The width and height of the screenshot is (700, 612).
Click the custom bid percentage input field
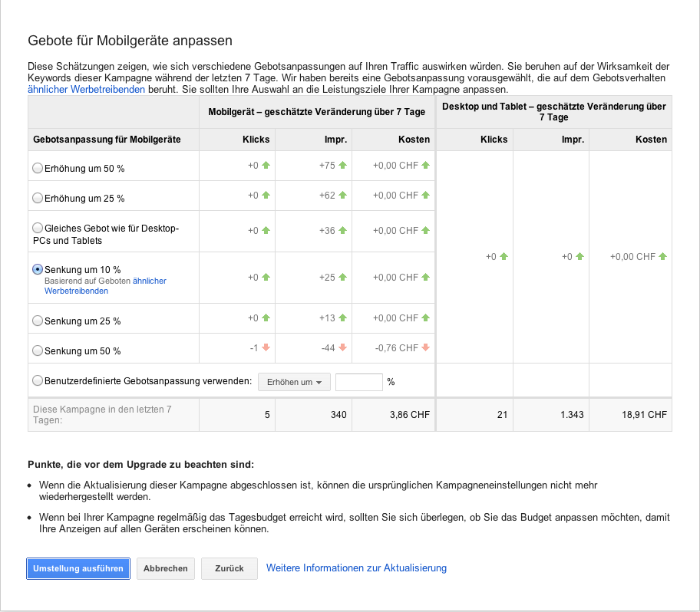click(x=358, y=382)
